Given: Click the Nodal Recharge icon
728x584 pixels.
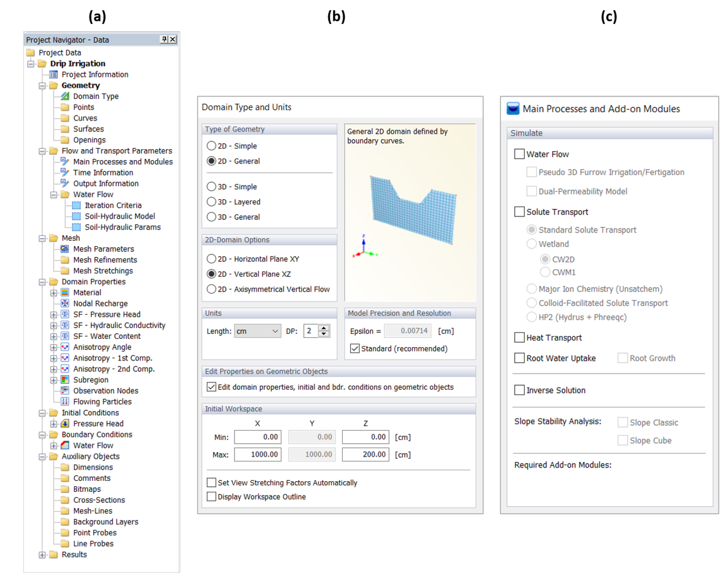Looking at the screenshot, I should click(65, 304).
